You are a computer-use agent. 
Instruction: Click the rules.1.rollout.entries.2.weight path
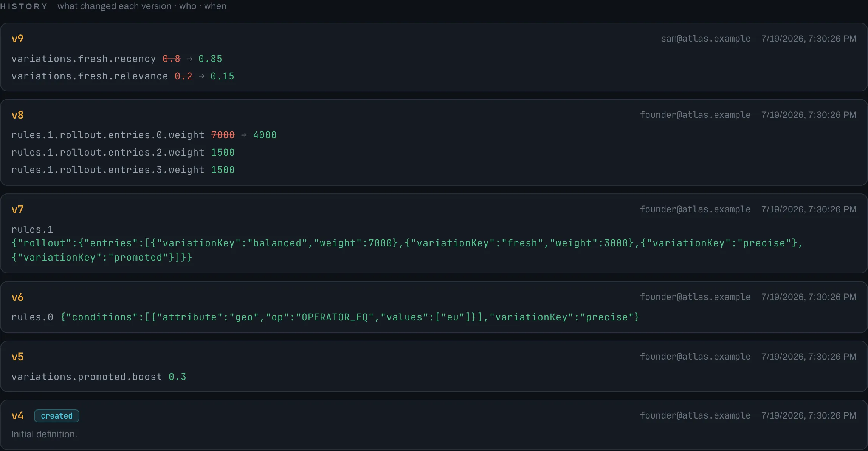pos(108,153)
